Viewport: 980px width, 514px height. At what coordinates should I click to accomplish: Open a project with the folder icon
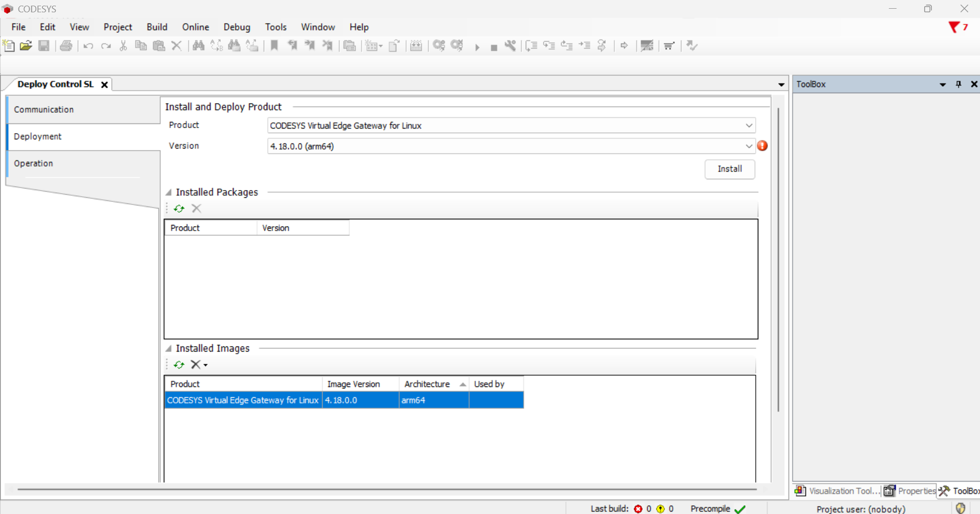coord(26,46)
